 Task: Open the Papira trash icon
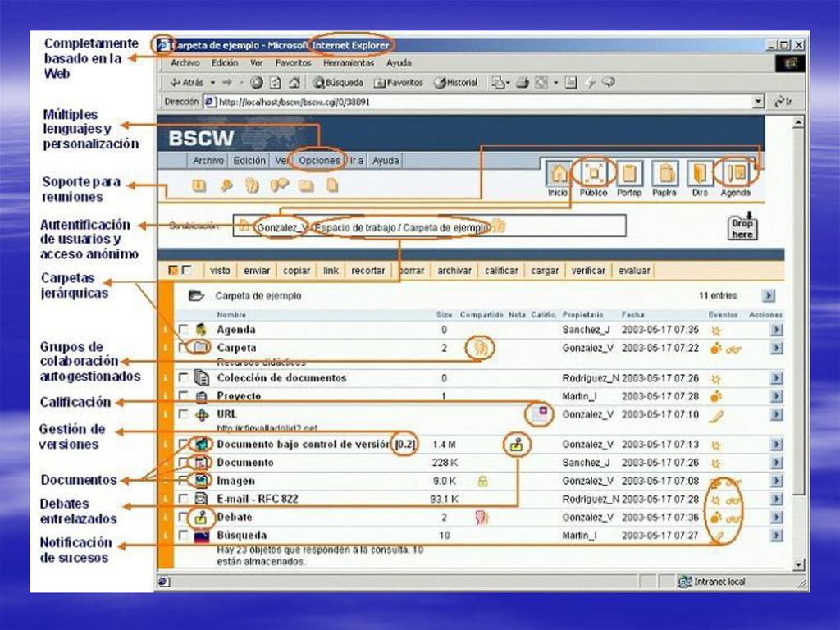(x=664, y=174)
